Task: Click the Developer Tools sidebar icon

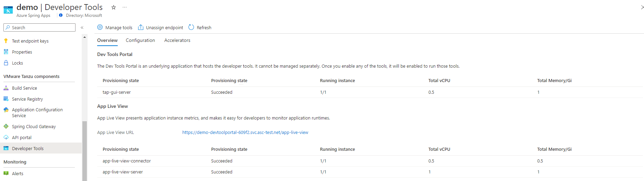Action: [6, 148]
